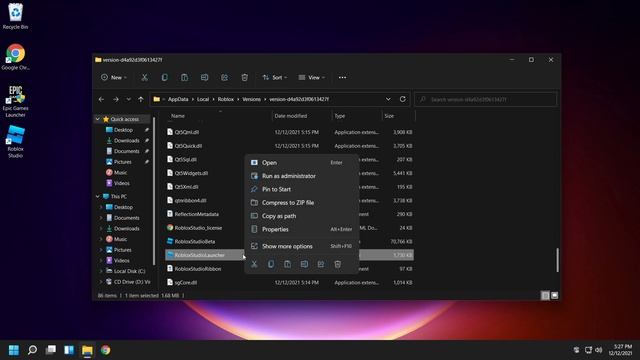Viewport: 640px width, 360px height.
Task: Open the New dropdown menu
Action: [114, 78]
